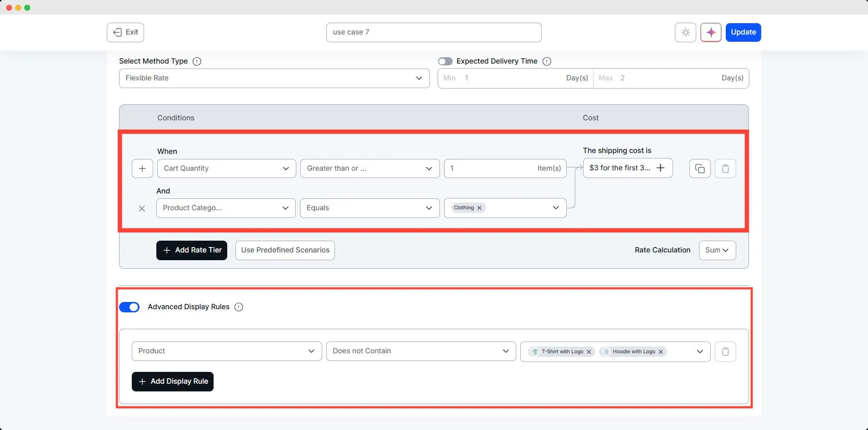The image size is (868, 430).
Task: Delete the display rule via trash icon
Action: tap(725, 351)
